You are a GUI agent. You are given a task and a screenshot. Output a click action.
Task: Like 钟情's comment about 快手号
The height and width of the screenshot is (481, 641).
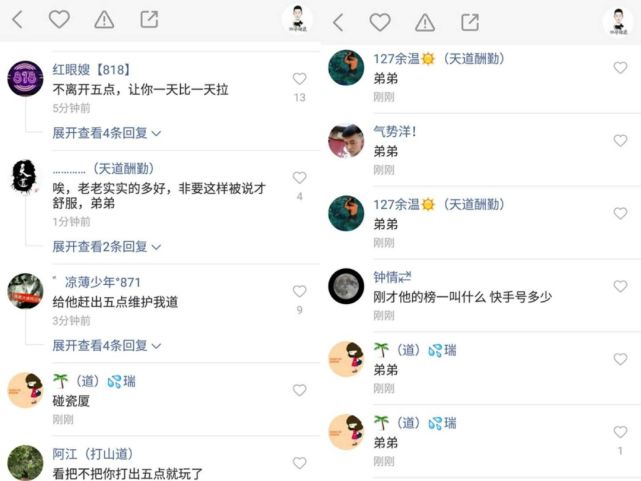(x=620, y=286)
